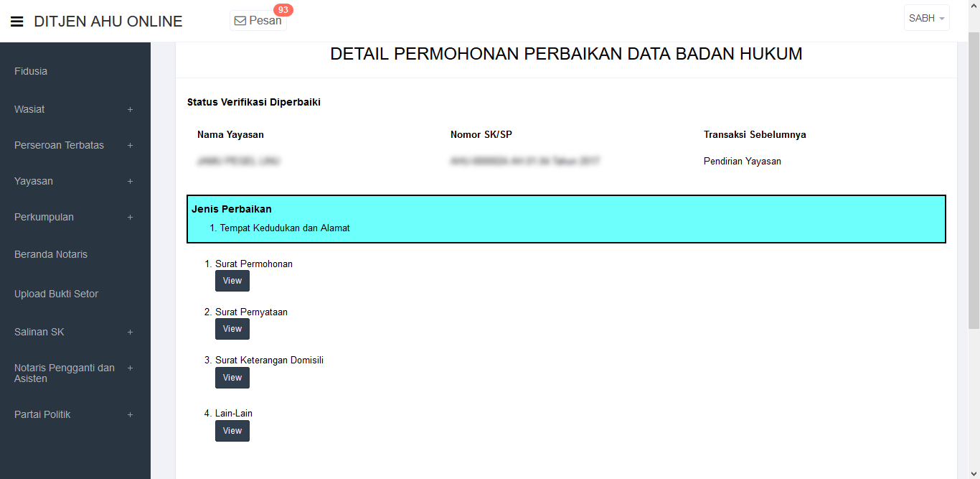Select Fidusia in the sidebar
The height and width of the screenshot is (479, 980).
[x=31, y=71]
